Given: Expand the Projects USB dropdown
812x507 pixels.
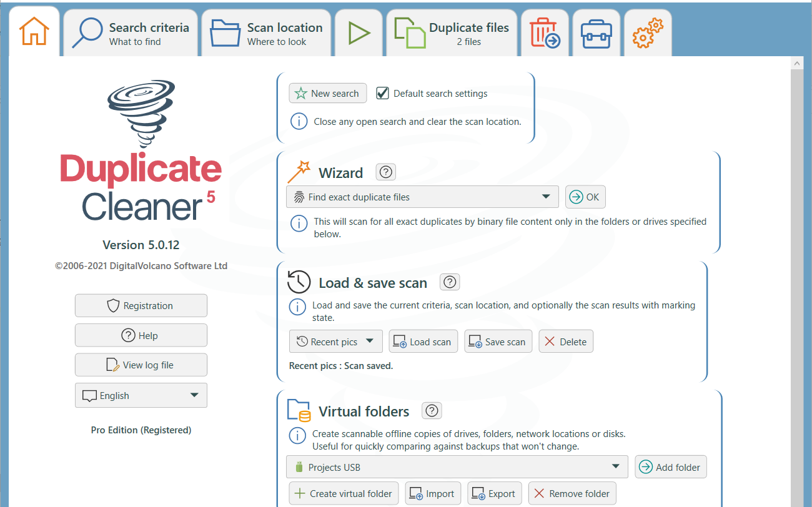Looking at the screenshot, I should click(457, 467).
